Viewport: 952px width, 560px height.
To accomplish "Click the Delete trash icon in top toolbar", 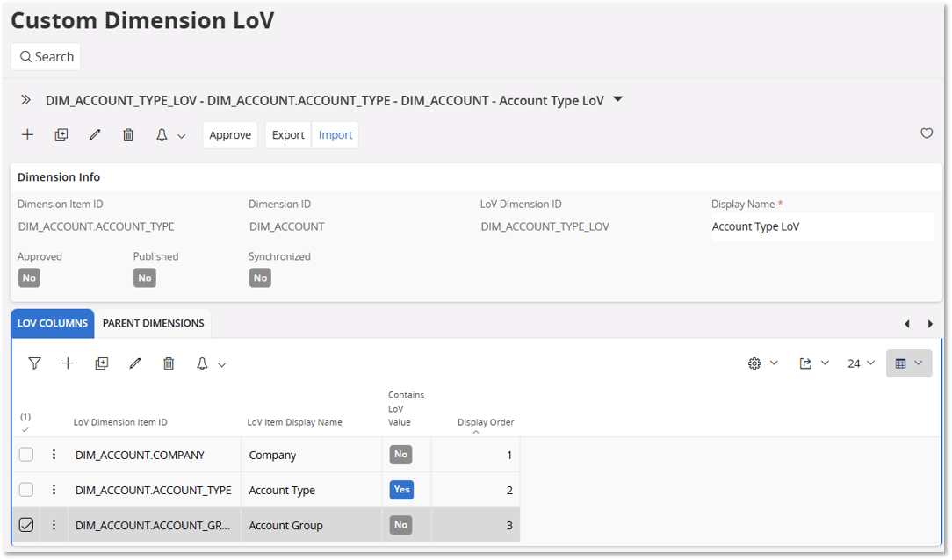I will 128,134.
